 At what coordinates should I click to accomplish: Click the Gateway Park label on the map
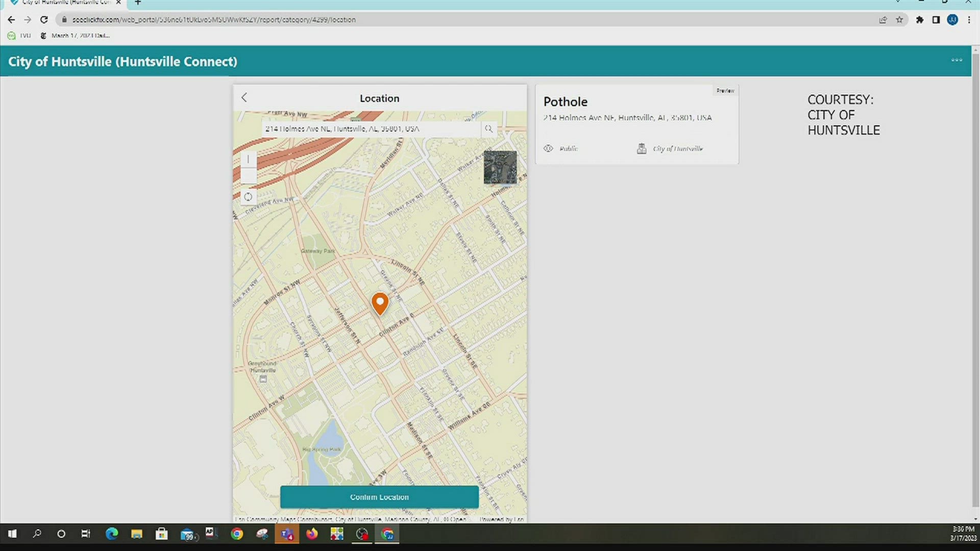[x=318, y=251]
